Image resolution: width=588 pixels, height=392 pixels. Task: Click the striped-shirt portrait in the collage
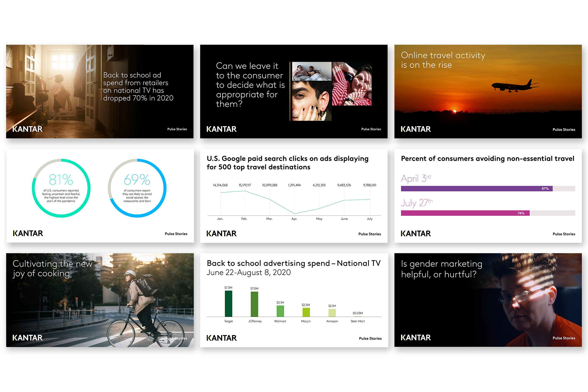pyautogui.click(x=352, y=84)
